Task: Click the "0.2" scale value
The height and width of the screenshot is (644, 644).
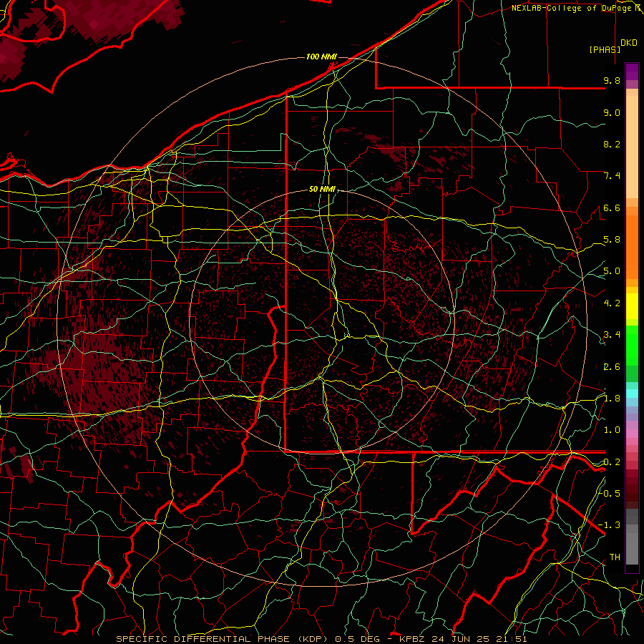Action: (x=612, y=462)
